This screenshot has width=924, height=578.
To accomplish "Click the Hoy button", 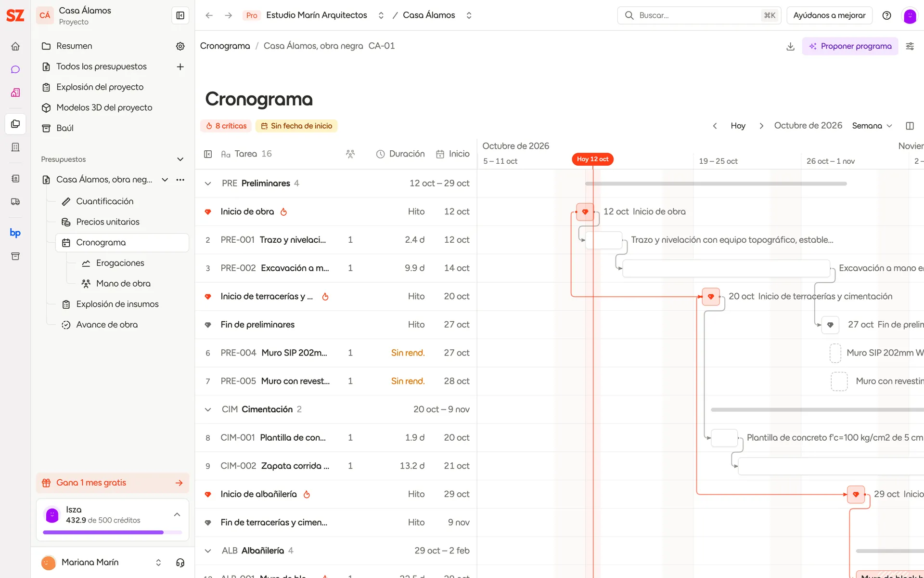I will 738,126.
